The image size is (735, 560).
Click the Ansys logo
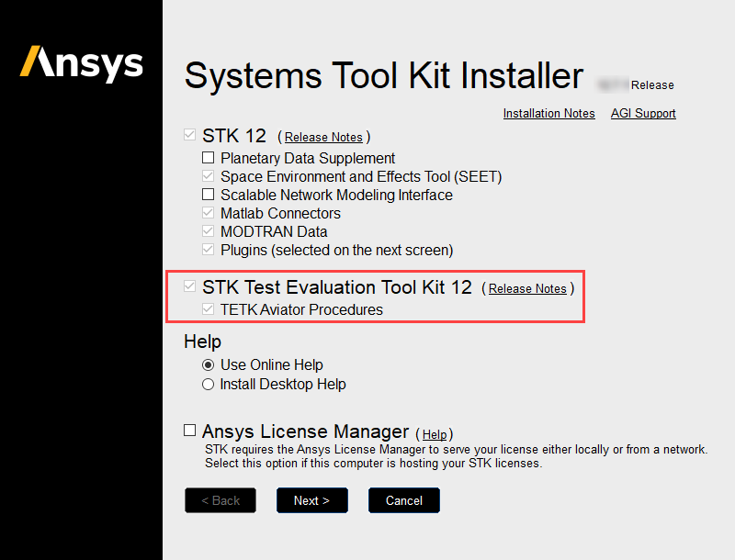(x=82, y=64)
